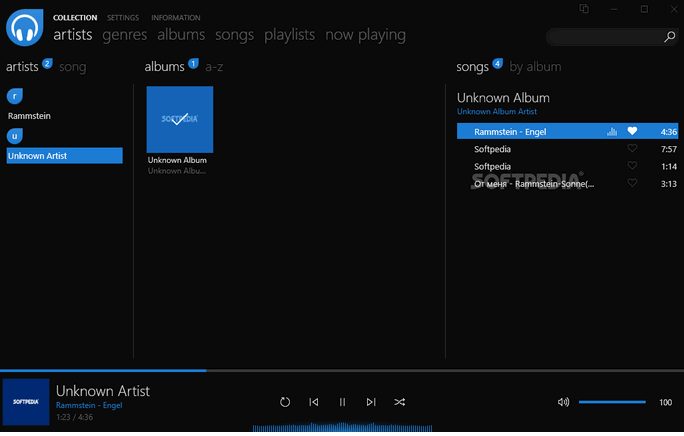This screenshot has width=684, height=436.
Task: Switch to the genres tab
Action: 124,35
